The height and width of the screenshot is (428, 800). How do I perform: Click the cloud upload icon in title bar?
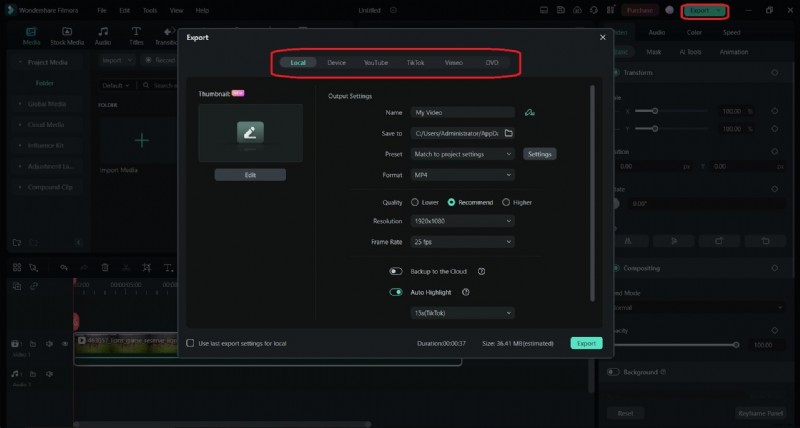coord(577,10)
